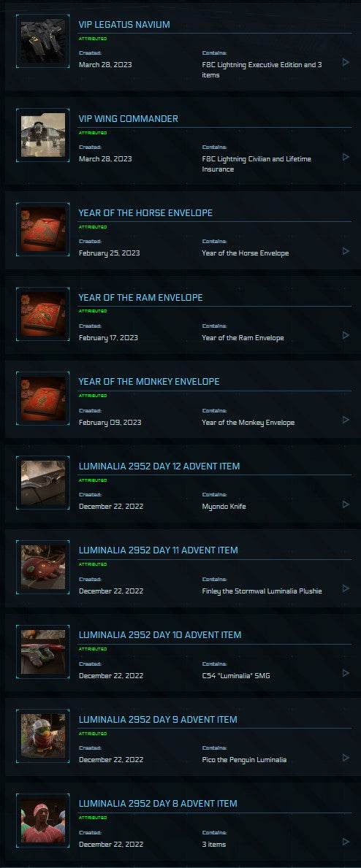Select the Year of the Ram Envelope thumbnail
The width and height of the screenshot is (361, 868).
(x=43, y=314)
